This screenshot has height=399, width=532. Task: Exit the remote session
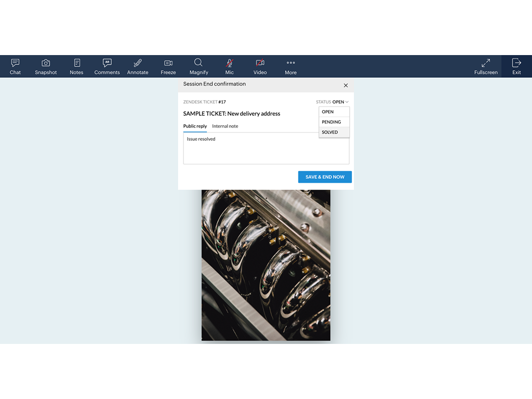(x=516, y=66)
